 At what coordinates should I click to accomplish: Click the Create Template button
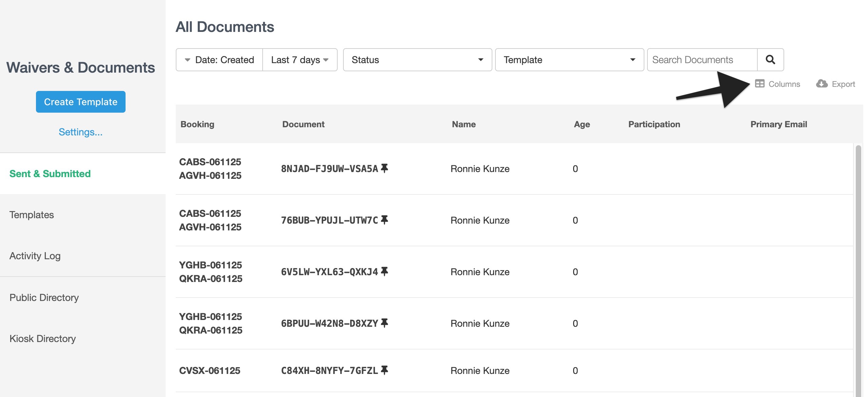pos(81,102)
